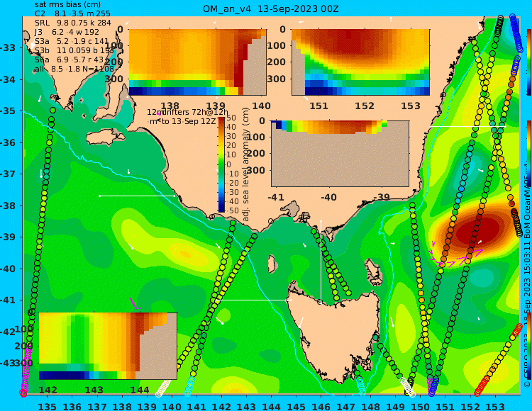The image size is (532, 411).
Task: Click the vertical BoM OceanMAPS credit text
Action: (527, 274)
